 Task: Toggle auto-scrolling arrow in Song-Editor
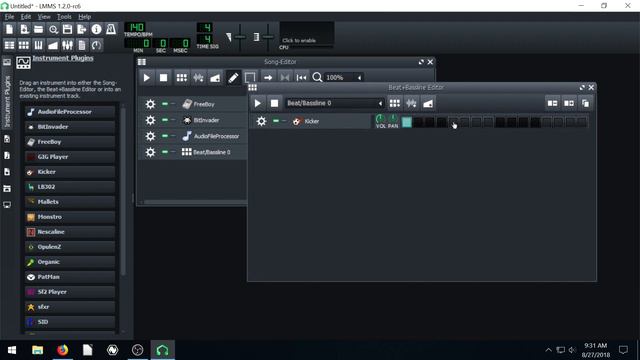pyautogui.click(x=268, y=78)
